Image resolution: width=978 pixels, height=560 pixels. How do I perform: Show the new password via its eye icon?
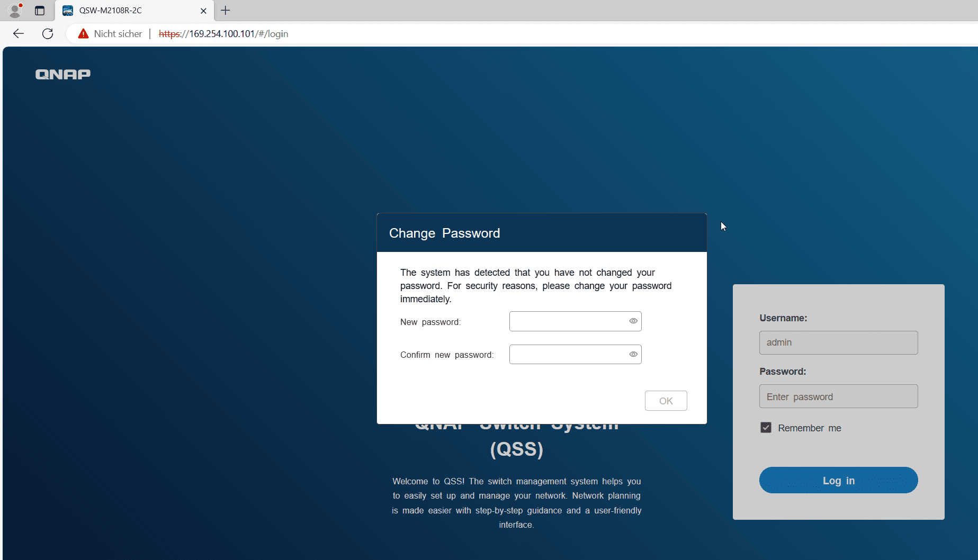633,321
